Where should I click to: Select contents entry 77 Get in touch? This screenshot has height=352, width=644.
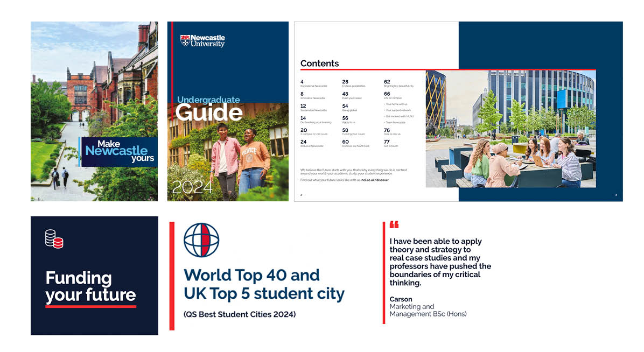tap(391, 143)
